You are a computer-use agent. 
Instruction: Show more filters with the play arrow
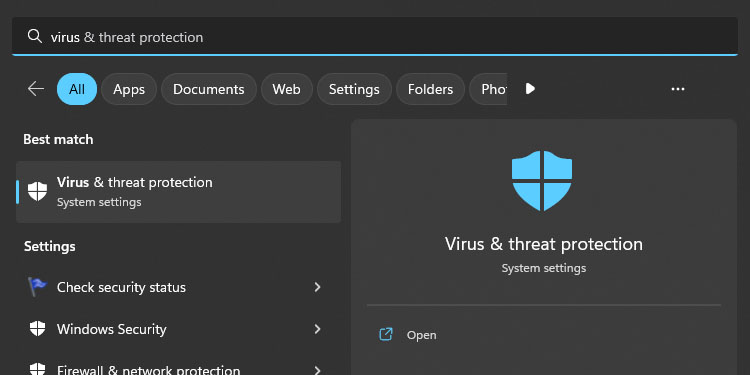click(530, 88)
